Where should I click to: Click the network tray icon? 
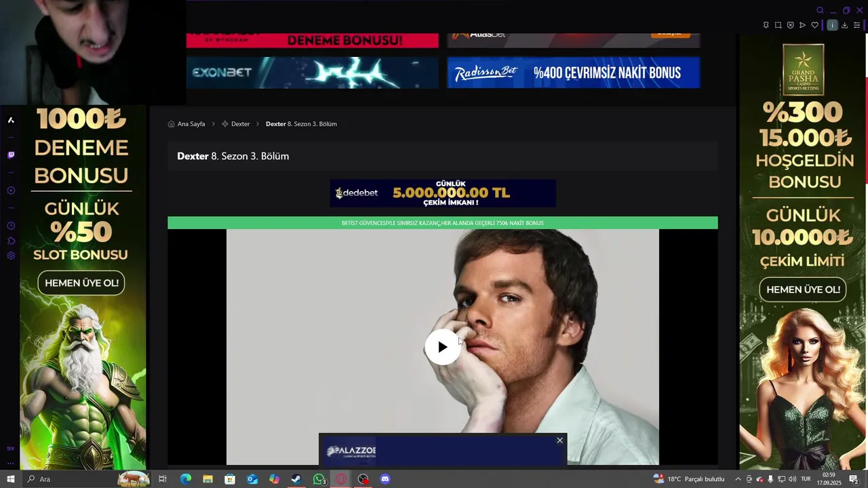click(781, 479)
